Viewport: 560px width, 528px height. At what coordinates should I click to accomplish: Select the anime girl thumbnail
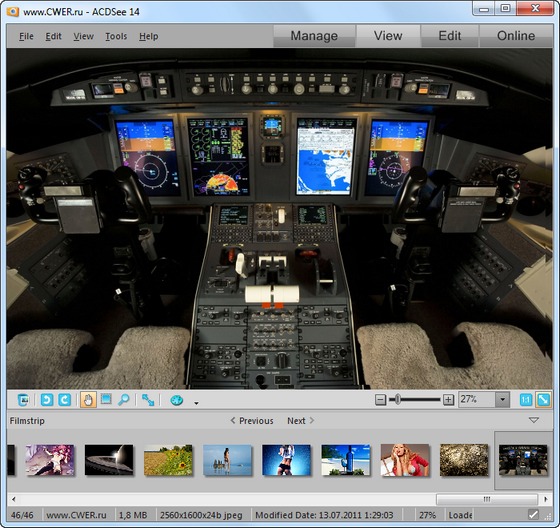pos(50,460)
